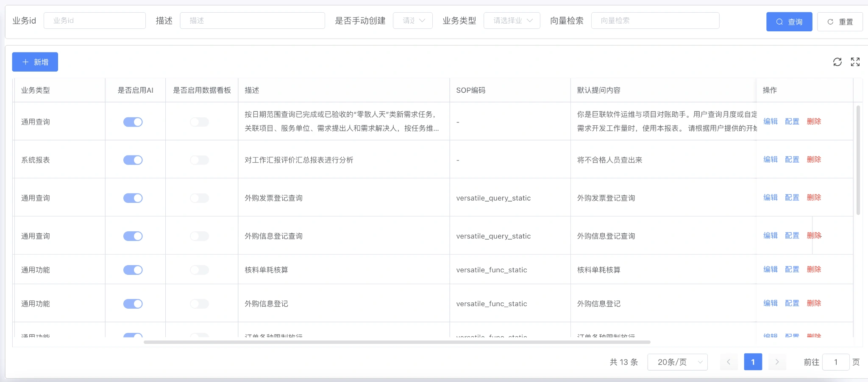868x382 pixels.
Task: Click 配置 for the 外购发票登记查询 row
Action: (x=792, y=198)
